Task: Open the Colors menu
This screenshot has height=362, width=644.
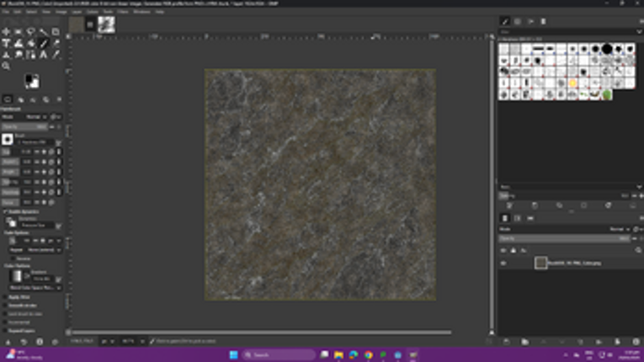Action: tap(93, 12)
